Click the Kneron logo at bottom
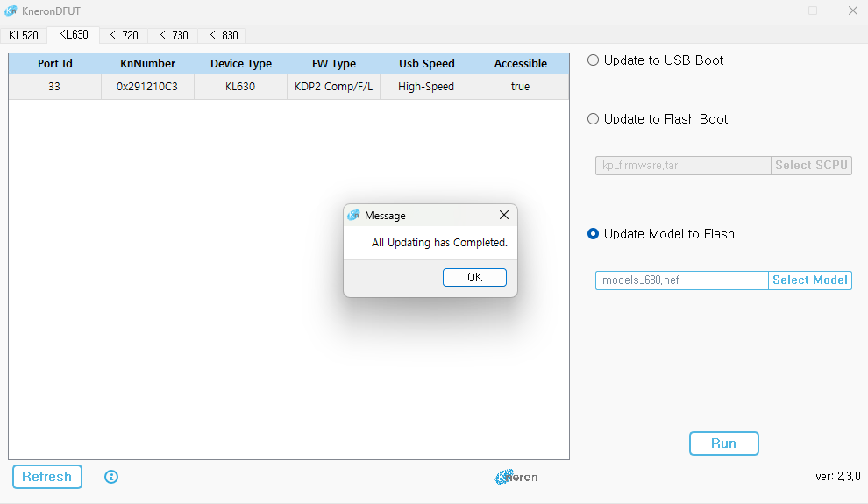Viewport: 868px width, 504px height. click(516, 477)
